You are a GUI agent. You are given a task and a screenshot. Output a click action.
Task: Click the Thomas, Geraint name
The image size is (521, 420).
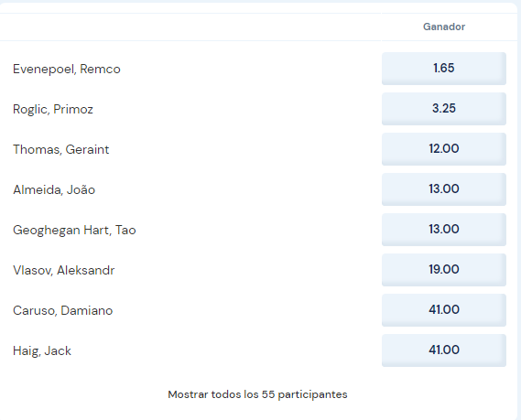point(60,149)
